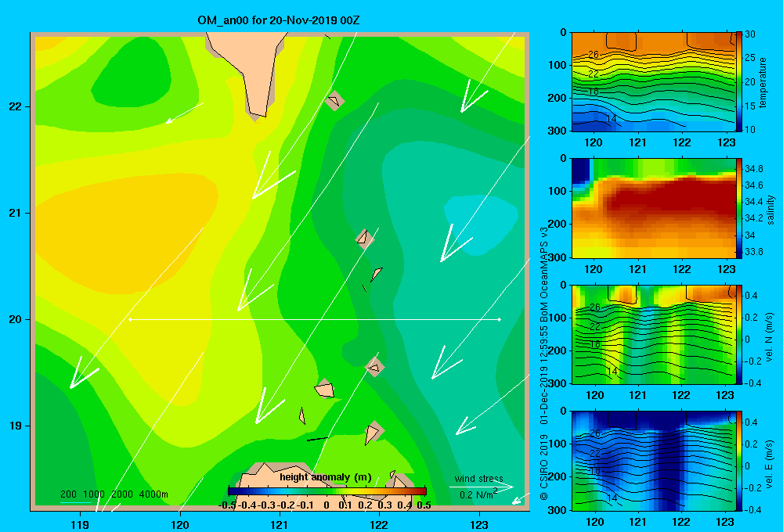Open the temperature cross-section panel
The image size is (783, 532).
click(654, 82)
